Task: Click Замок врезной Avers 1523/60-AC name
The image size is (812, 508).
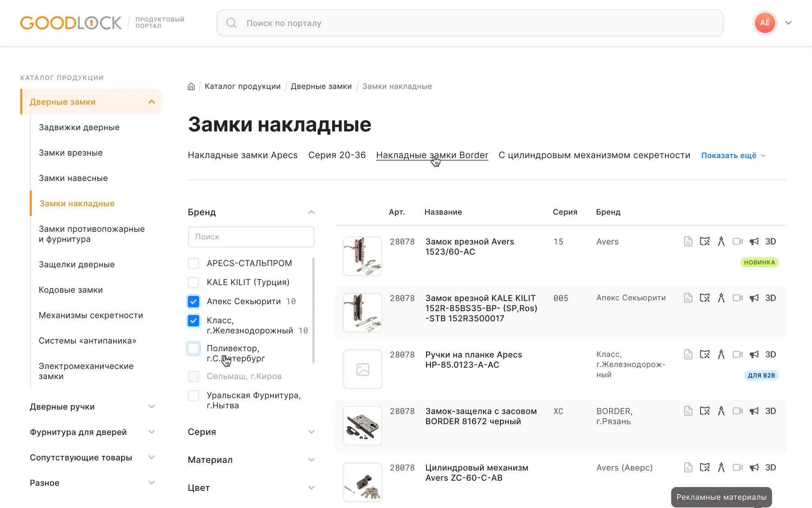Action: (470, 247)
